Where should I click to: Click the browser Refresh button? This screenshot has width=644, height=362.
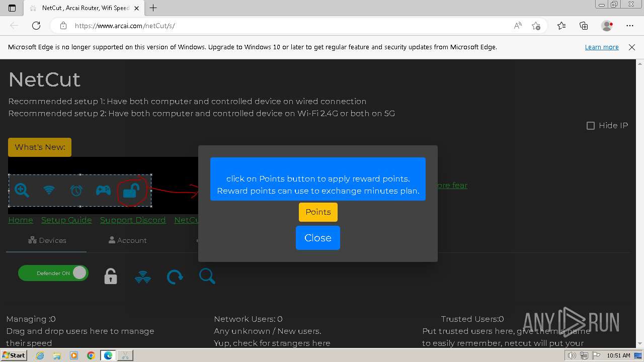(36, 26)
